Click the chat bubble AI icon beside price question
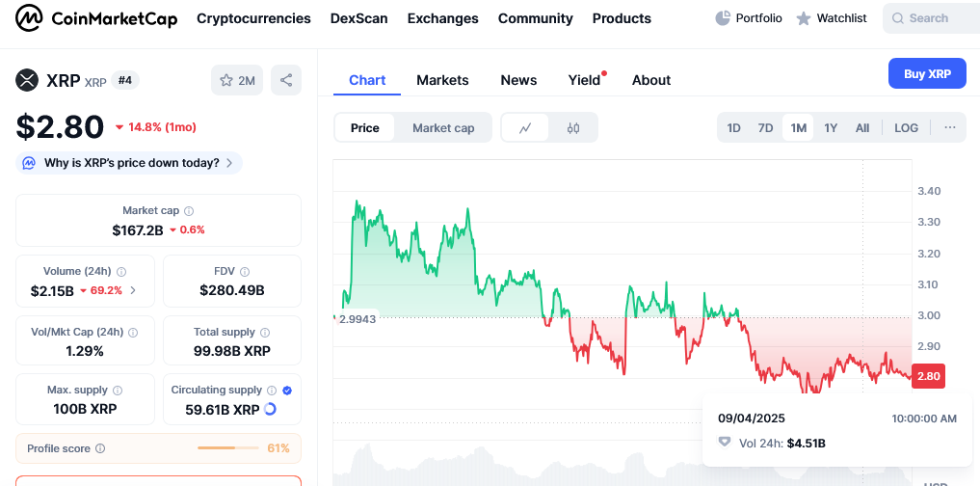 pos(29,163)
